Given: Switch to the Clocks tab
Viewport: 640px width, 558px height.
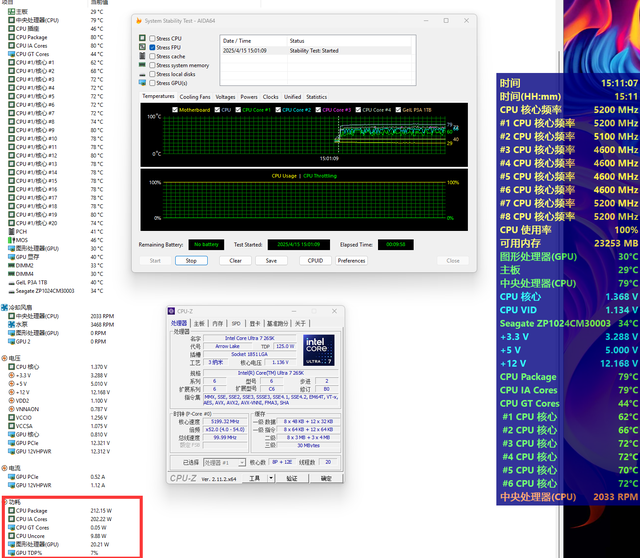Looking at the screenshot, I should 271,97.
